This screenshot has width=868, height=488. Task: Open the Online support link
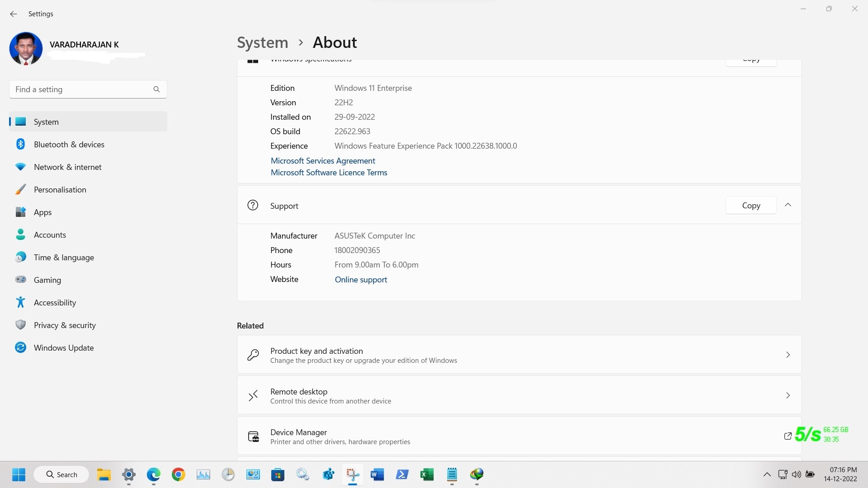[360, 279]
